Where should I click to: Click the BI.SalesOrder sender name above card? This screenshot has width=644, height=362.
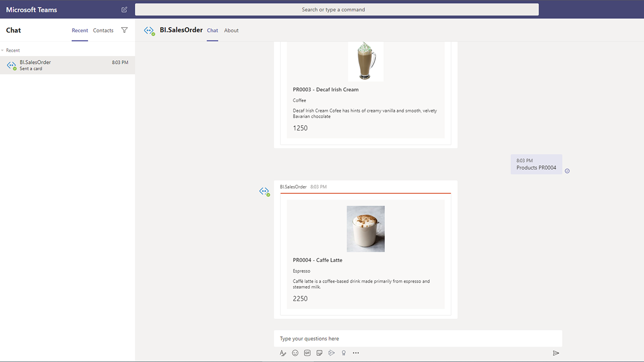(293, 187)
